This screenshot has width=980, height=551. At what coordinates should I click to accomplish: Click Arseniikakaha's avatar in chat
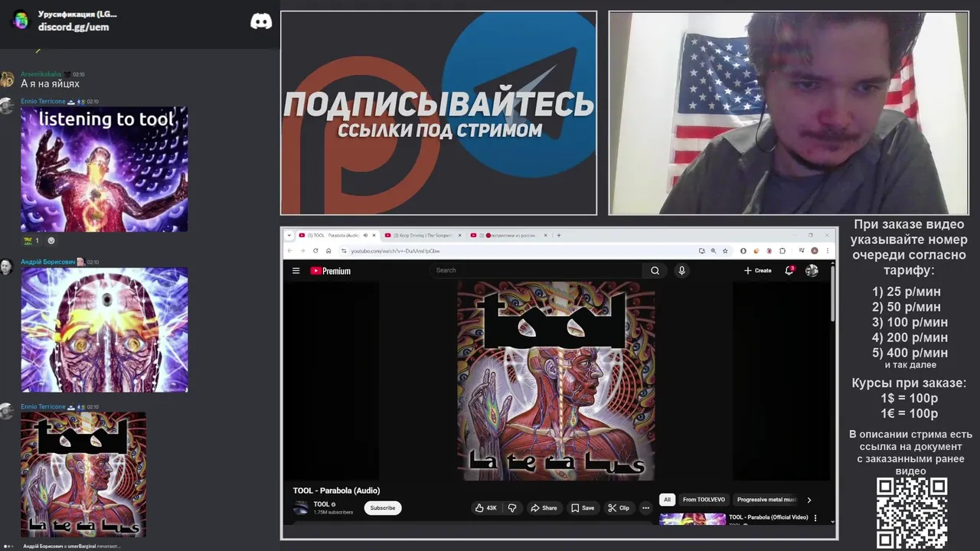pyautogui.click(x=7, y=79)
